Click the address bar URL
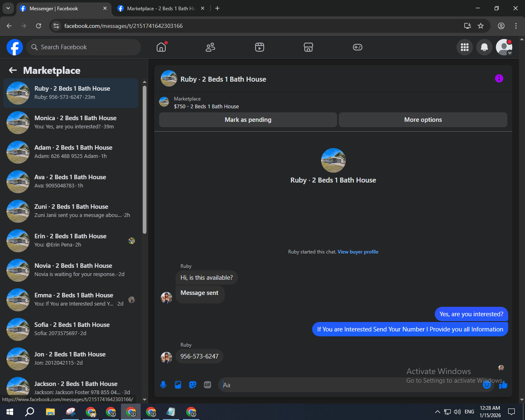The width and height of the screenshot is (525, 420). pos(123,26)
